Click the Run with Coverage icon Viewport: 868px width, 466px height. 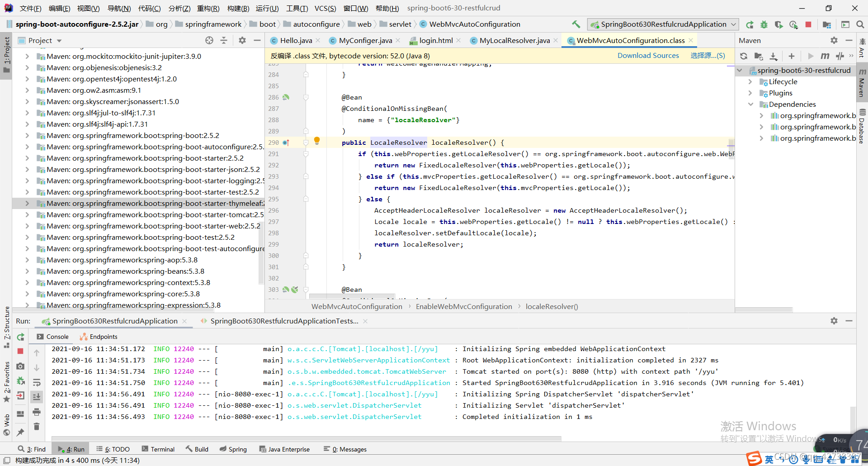click(778, 24)
